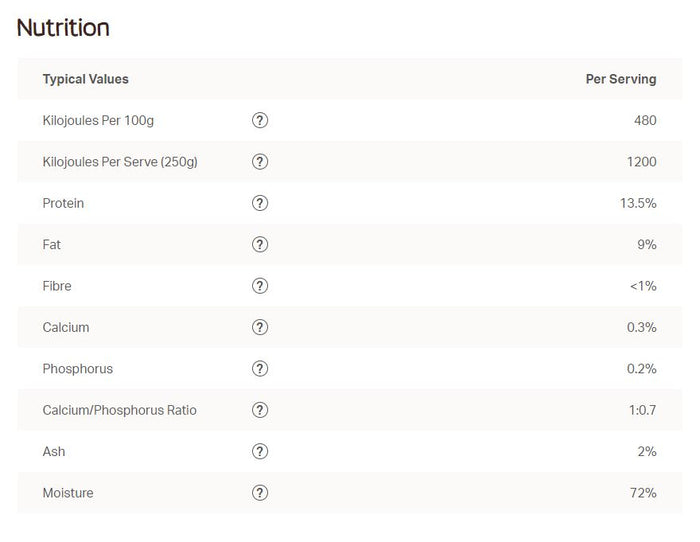The width and height of the screenshot is (700, 542).
Task: Show Moisture help icon
Action: point(260,493)
